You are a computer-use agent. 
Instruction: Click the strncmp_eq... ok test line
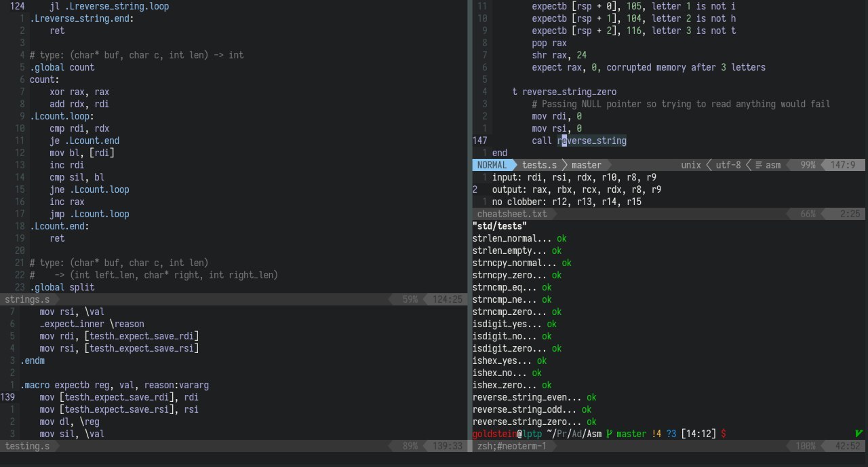[512, 287]
